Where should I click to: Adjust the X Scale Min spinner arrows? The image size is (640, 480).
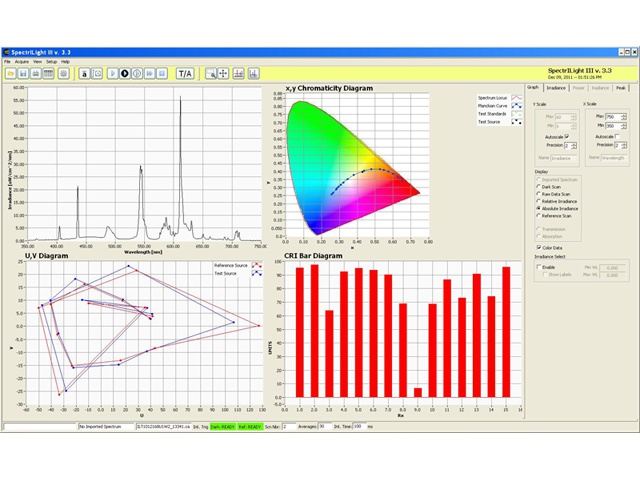[625, 126]
